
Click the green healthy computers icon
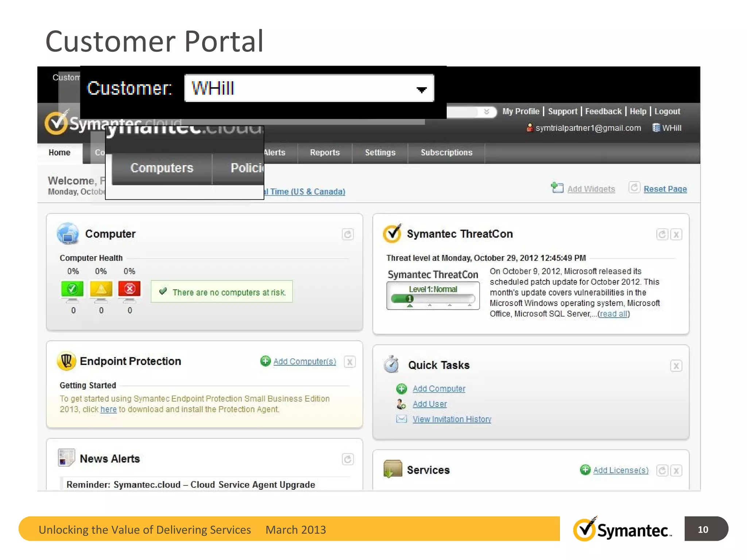tap(72, 291)
